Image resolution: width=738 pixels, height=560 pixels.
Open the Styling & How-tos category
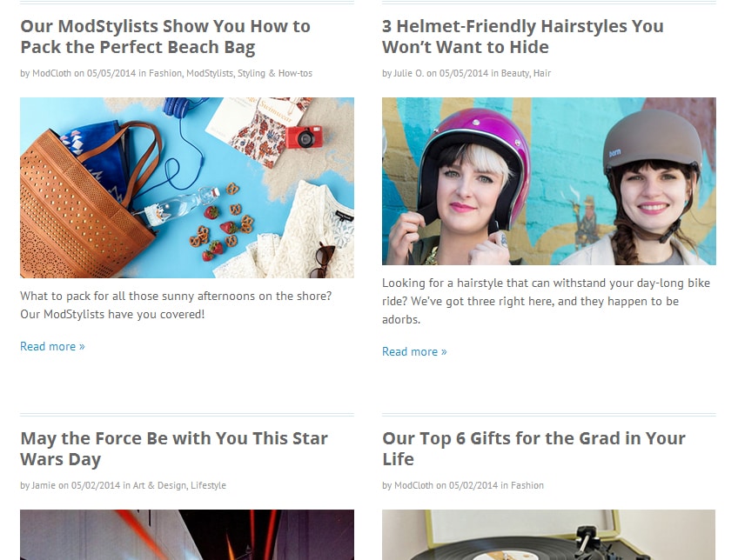275,73
